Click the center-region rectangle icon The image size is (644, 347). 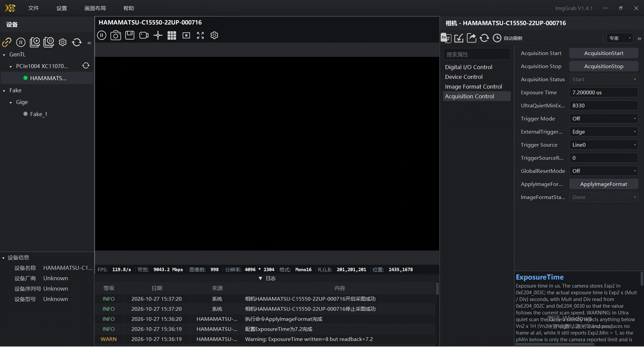coord(186,35)
